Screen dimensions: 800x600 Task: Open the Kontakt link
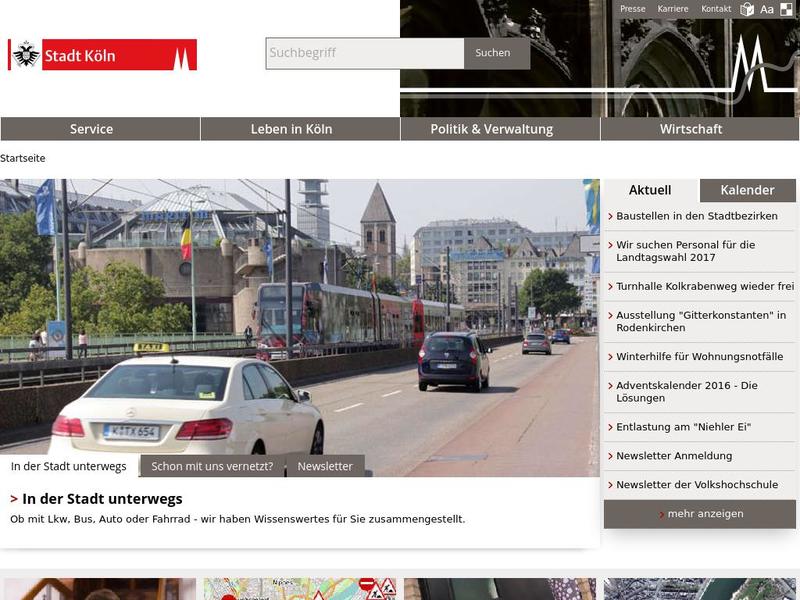pos(716,9)
